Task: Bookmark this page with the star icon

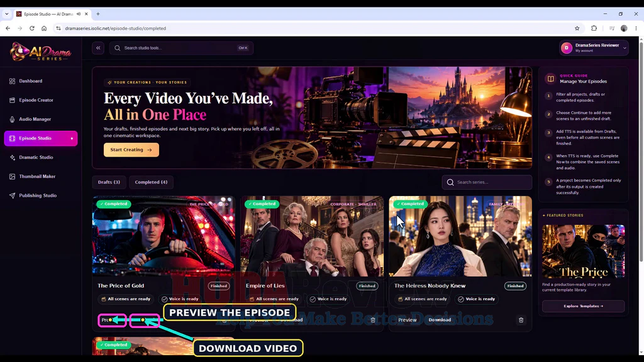Action: (x=577, y=28)
